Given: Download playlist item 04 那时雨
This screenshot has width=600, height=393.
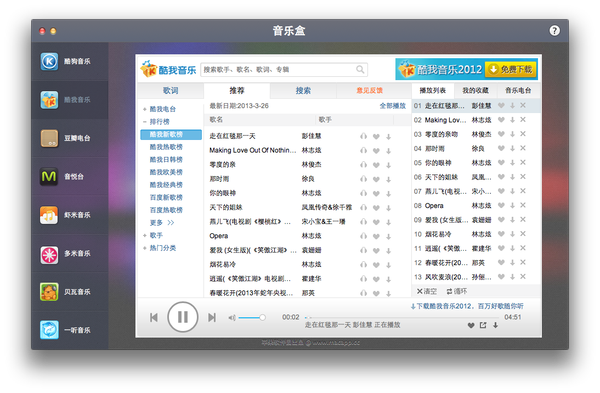Looking at the screenshot, I should point(512,148).
